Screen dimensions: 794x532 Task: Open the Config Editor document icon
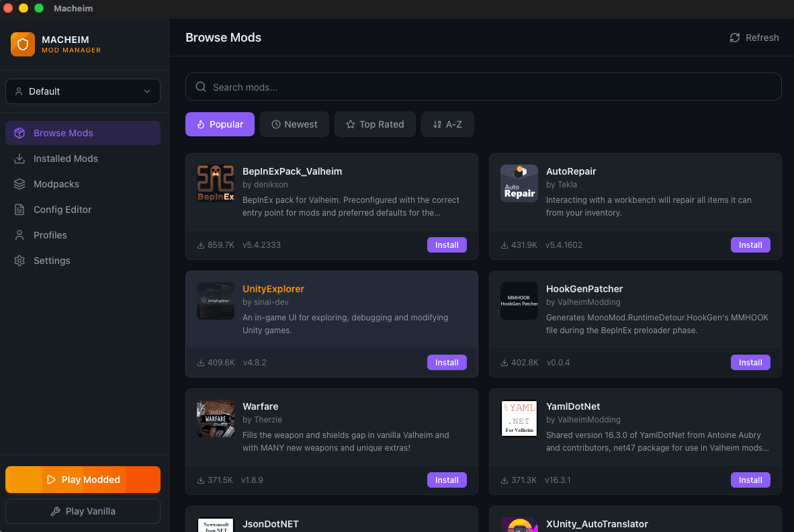(x=19, y=210)
